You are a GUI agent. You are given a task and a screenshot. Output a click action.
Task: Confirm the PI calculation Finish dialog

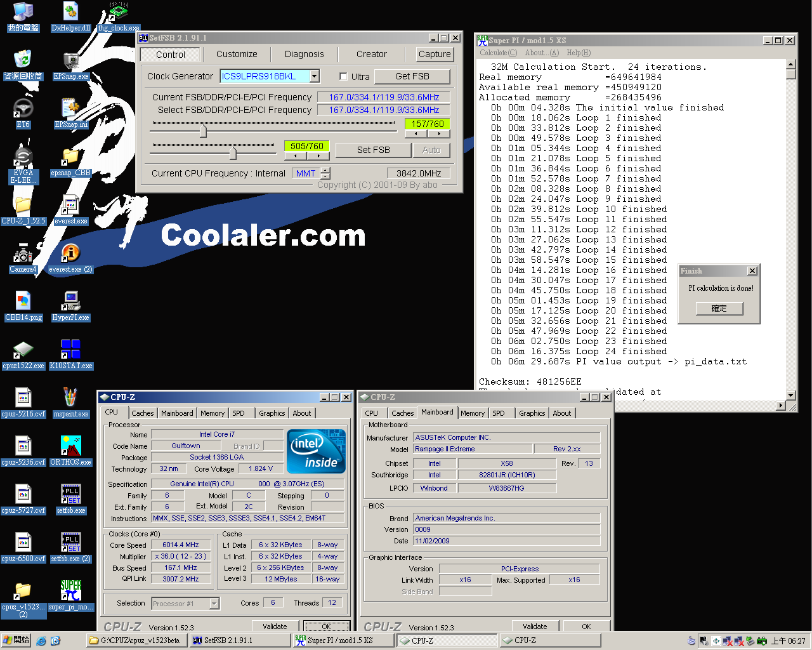coord(719,308)
